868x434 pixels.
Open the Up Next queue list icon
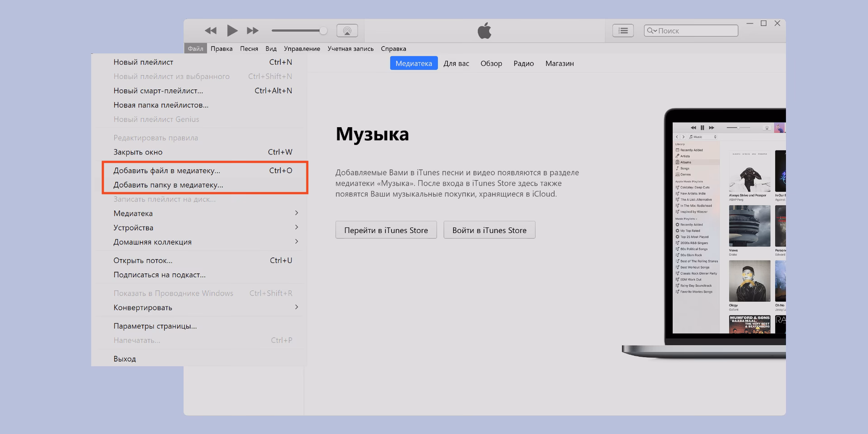623,30
